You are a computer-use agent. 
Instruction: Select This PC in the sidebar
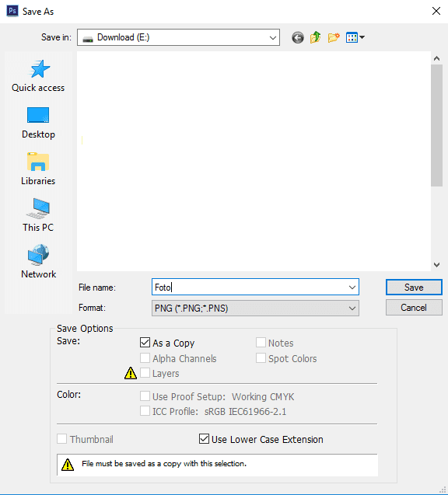(38, 215)
